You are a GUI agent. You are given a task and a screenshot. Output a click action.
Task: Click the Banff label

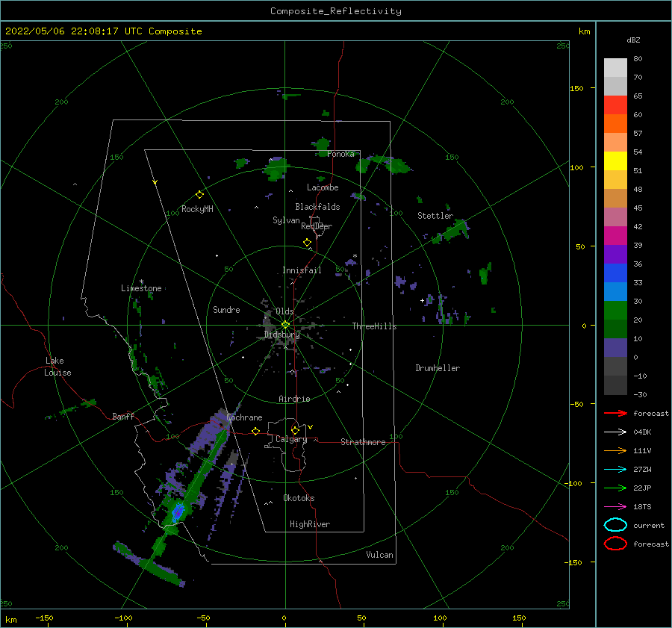point(123,417)
